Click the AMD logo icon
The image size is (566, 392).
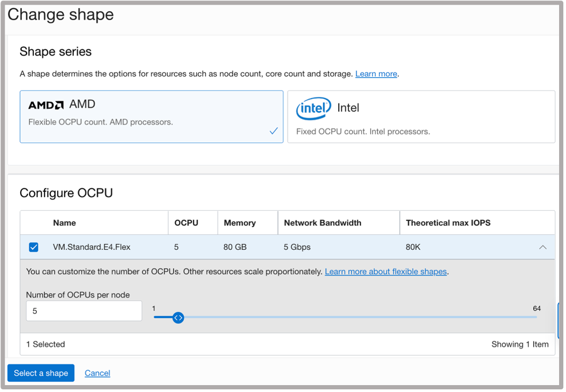coord(46,105)
